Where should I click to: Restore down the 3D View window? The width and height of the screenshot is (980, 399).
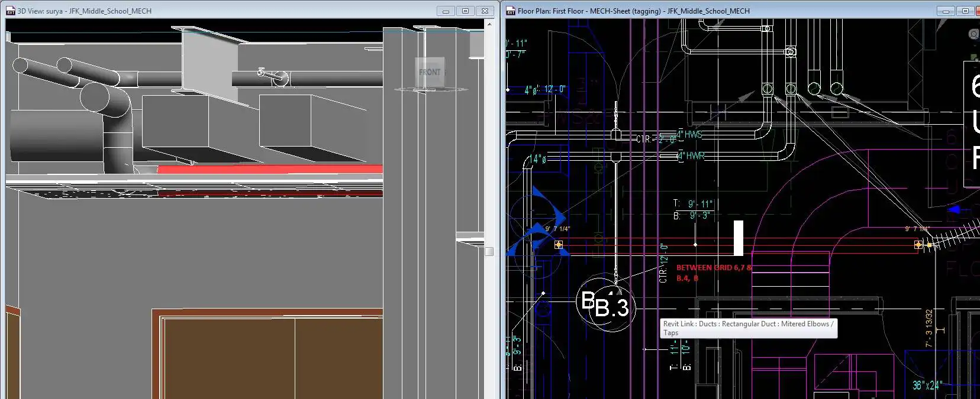[x=465, y=11]
